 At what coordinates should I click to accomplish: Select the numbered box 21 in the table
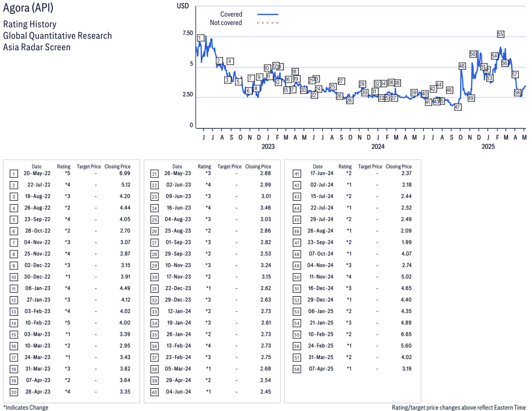point(154,174)
